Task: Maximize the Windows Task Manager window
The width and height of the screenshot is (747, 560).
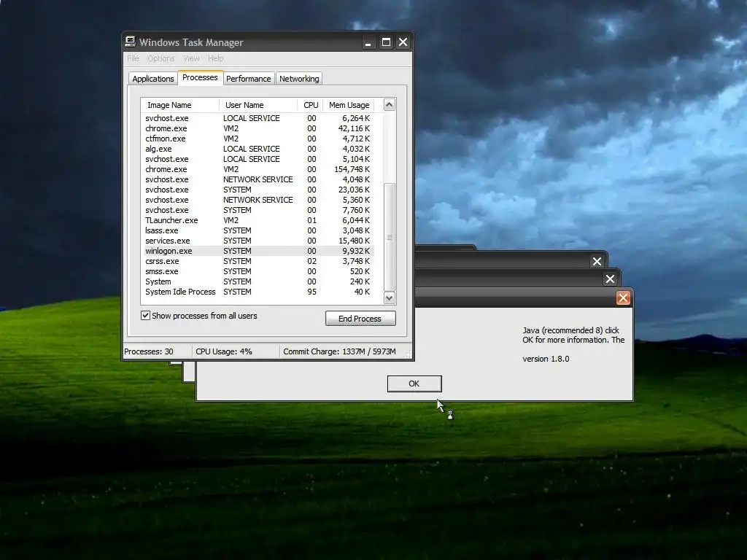Action: pyautogui.click(x=386, y=42)
